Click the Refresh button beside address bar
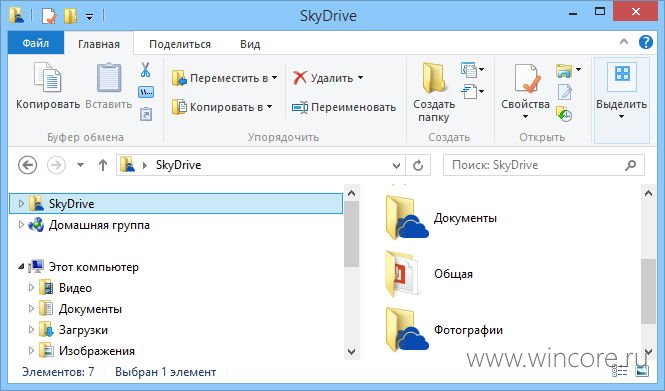665x391 pixels. (418, 165)
